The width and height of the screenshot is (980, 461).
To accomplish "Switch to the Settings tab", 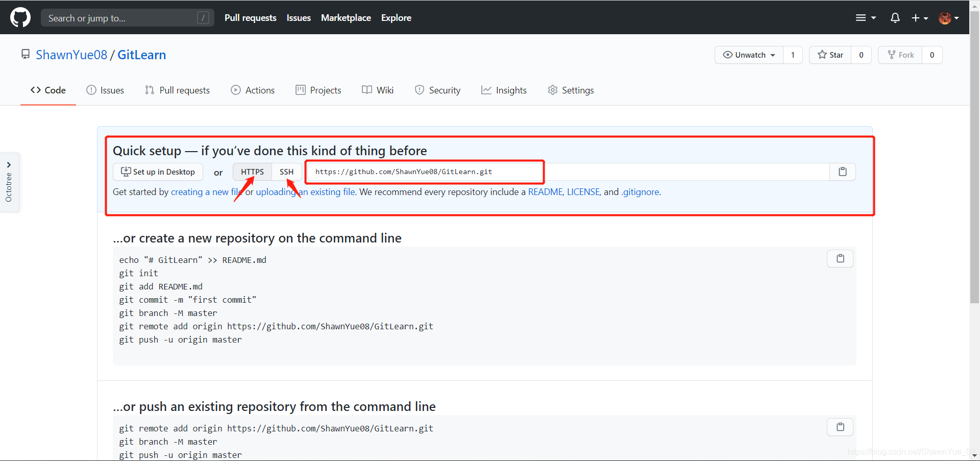I will (571, 90).
